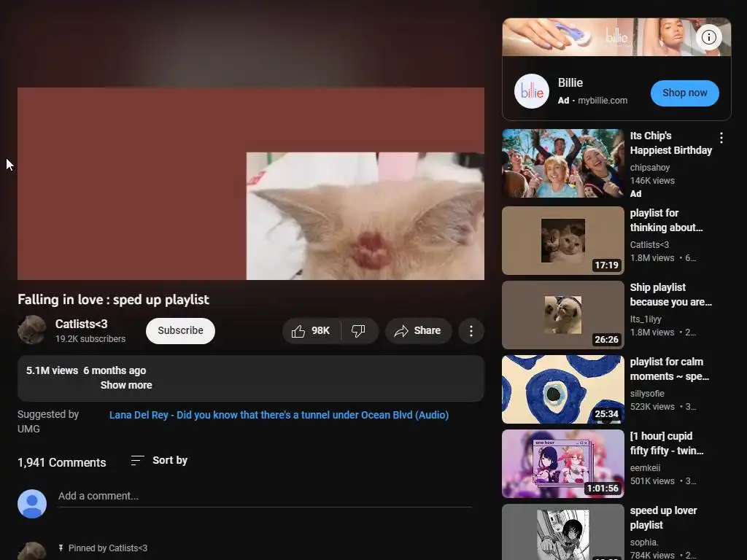Subscribe to Catlists<3 channel
Viewport: 747px width, 560px height.
(x=181, y=330)
